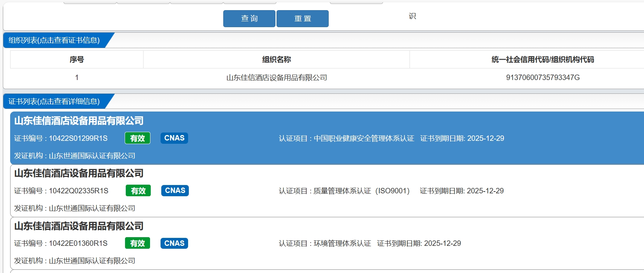Click the 识 character beside the reset button

(412, 16)
